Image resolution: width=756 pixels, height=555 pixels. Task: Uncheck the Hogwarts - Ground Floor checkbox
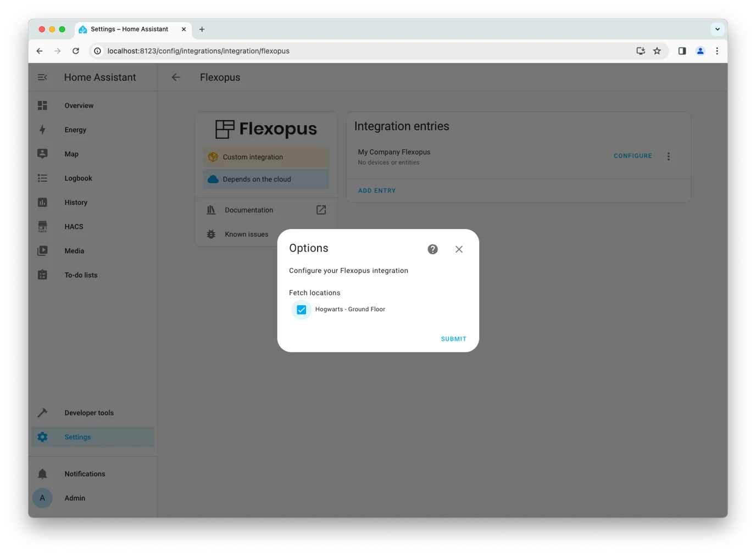click(301, 310)
